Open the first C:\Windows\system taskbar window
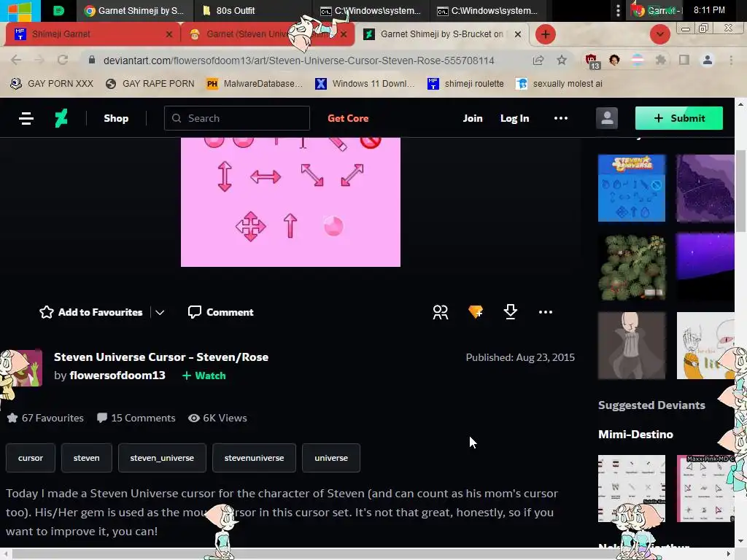 (x=370, y=10)
